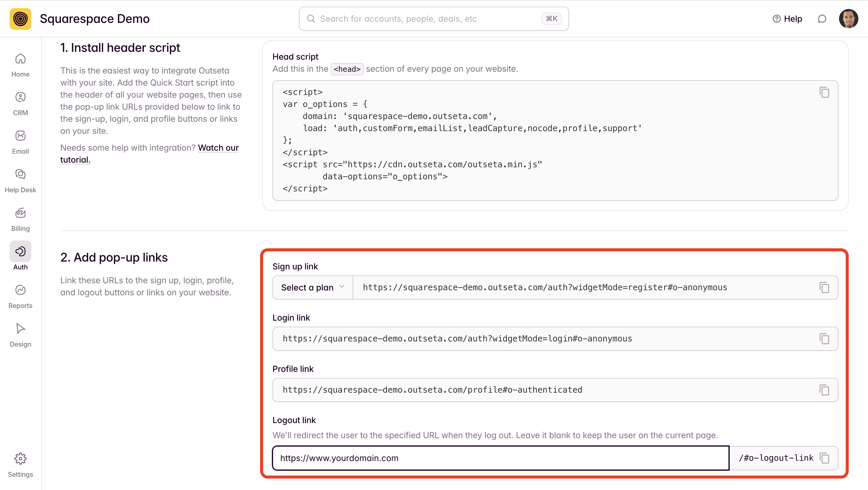Copy the login link URL
This screenshot has height=490, width=868.
[x=824, y=339]
